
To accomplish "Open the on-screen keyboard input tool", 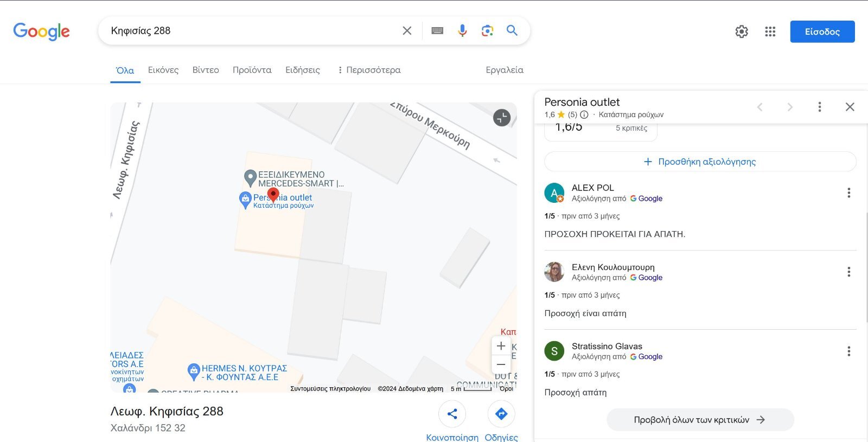I will tap(437, 31).
